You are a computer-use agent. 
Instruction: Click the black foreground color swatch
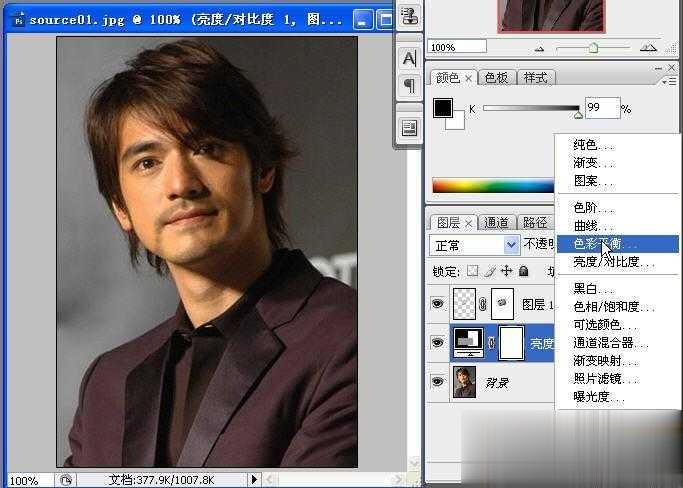click(442, 108)
